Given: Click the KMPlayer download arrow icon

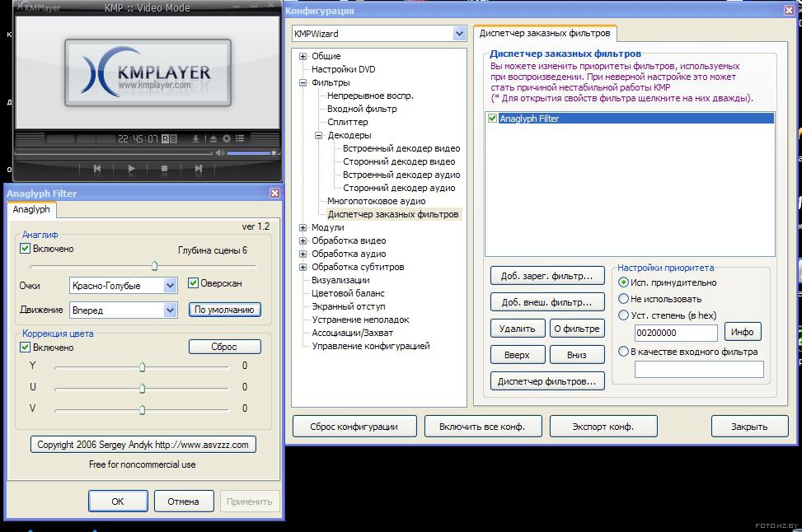Looking at the screenshot, I should click(x=195, y=138).
